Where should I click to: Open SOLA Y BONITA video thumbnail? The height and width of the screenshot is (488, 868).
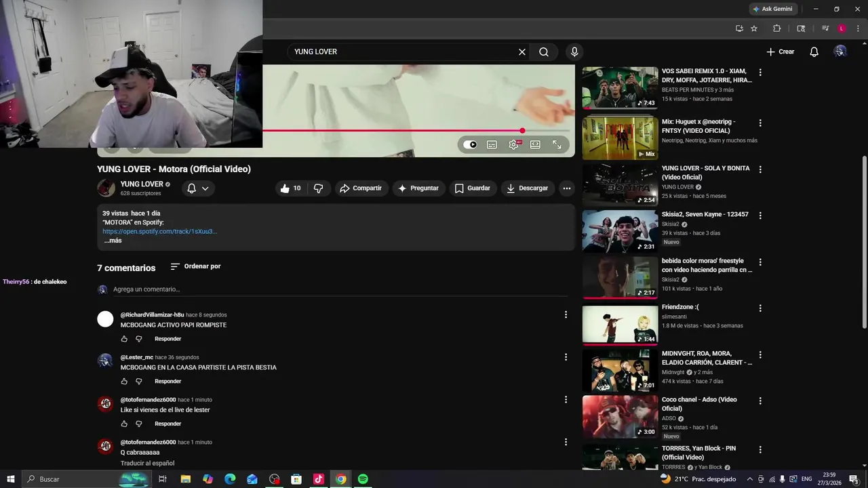coord(620,184)
